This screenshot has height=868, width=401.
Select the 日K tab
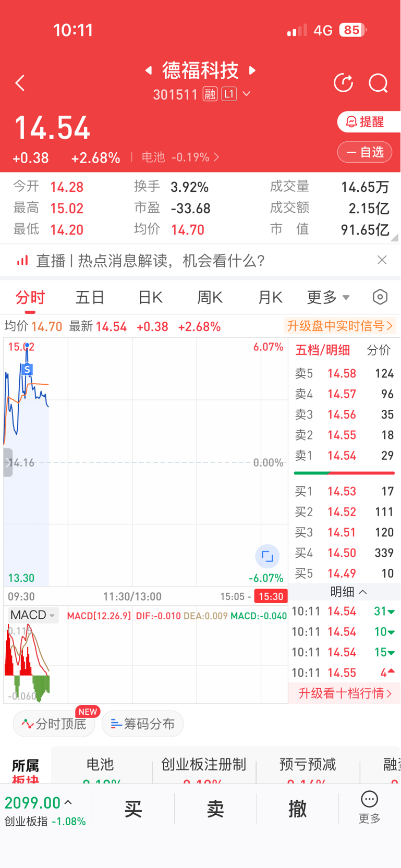(x=150, y=297)
